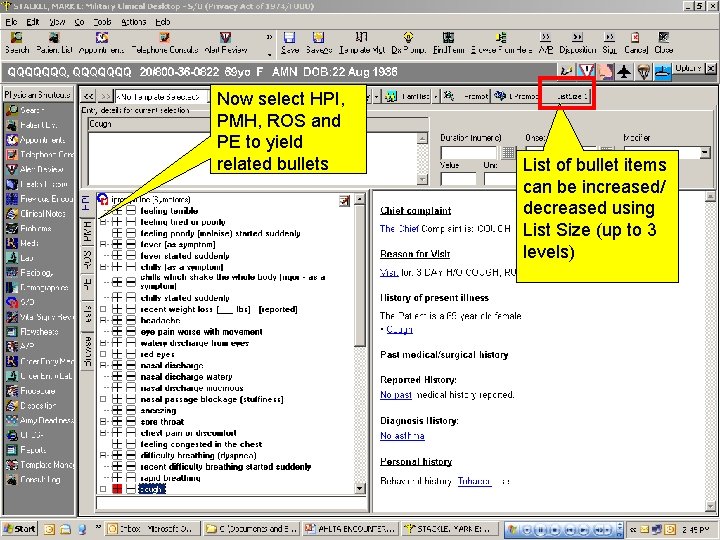Open Search from the top toolbar
720x540 pixels.
[17, 43]
